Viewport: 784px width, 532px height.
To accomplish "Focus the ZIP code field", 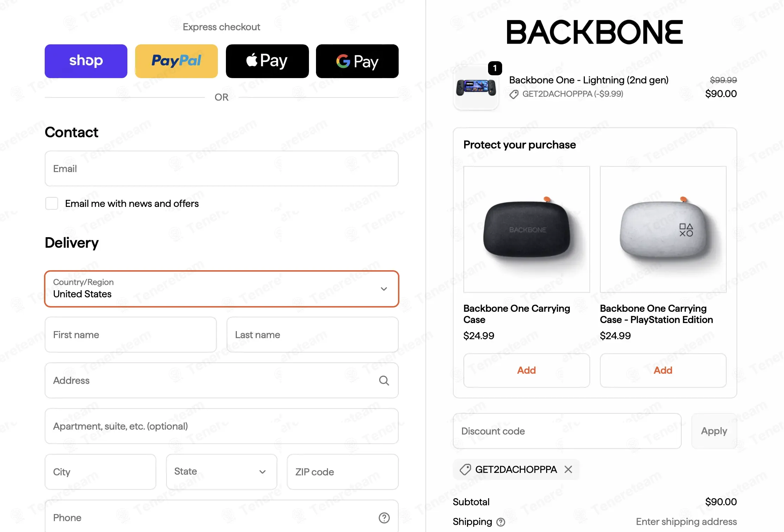I will (342, 472).
